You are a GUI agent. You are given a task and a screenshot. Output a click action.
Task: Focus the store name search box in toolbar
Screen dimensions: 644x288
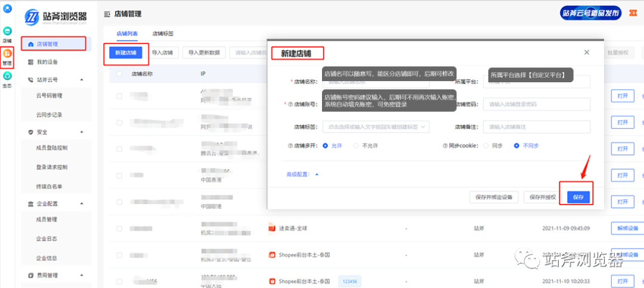[249, 52]
